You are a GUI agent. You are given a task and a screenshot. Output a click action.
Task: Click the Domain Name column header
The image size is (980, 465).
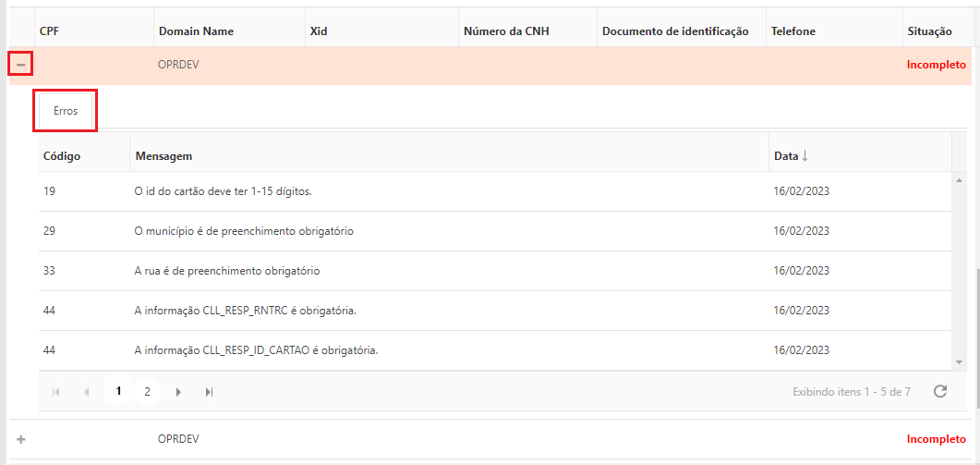click(196, 31)
